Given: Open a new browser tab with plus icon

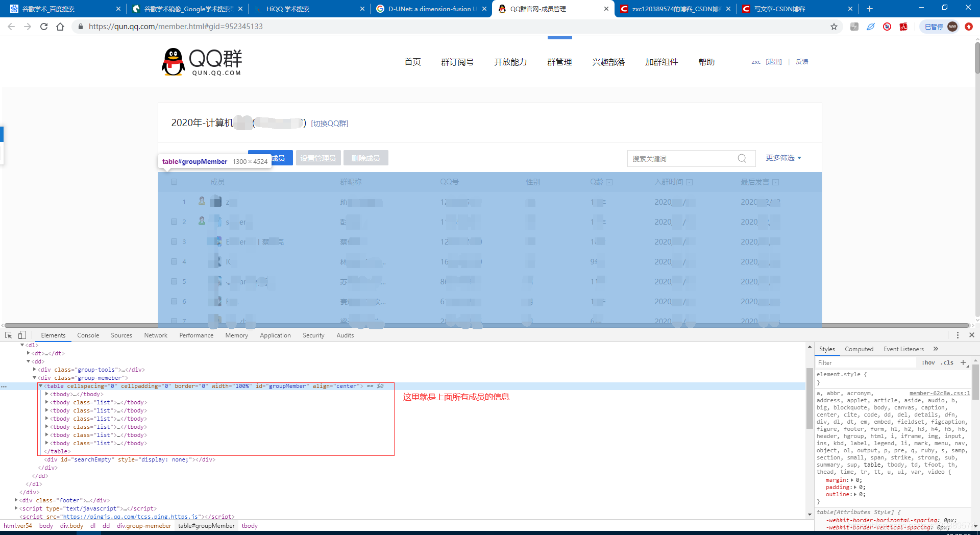Looking at the screenshot, I should [x=870, y=9].
